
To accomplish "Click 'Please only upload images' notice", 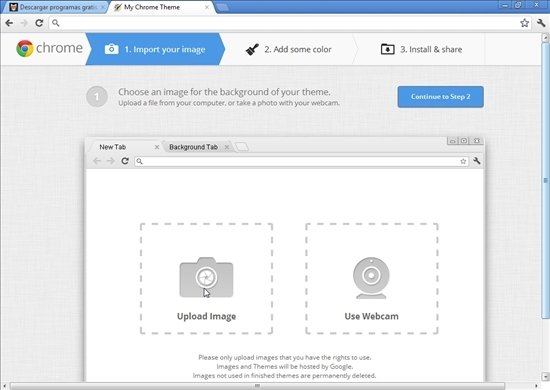I will click(284, 357).
